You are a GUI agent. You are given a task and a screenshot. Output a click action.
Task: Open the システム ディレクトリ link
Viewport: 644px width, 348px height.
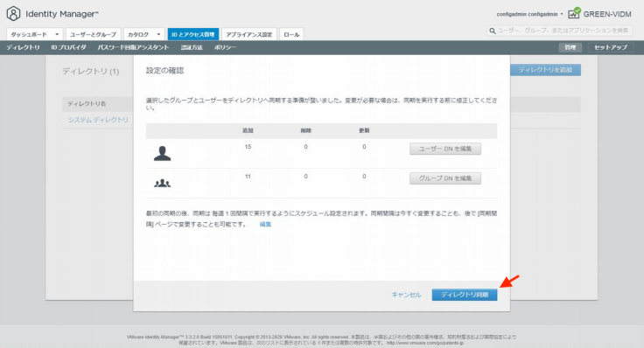pos(98,120)
